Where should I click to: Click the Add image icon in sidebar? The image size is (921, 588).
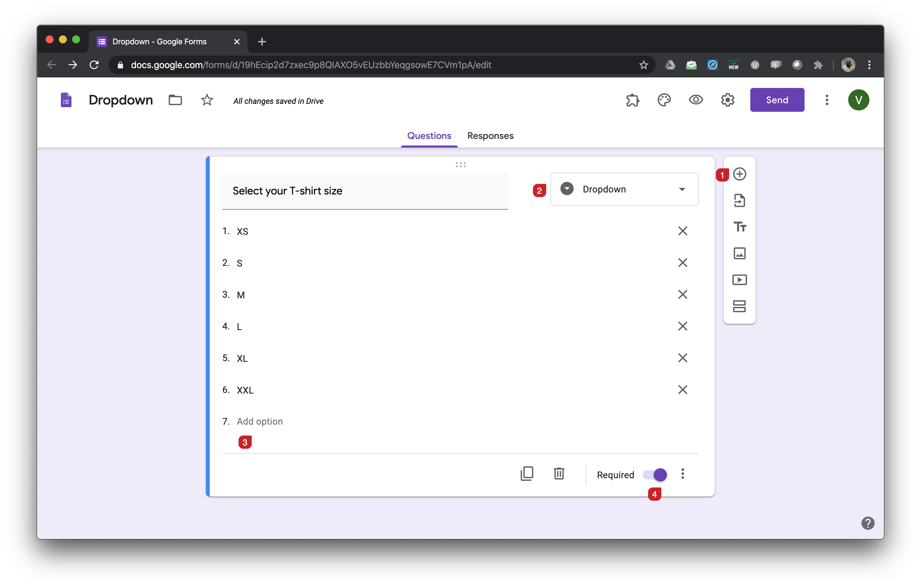[x=739, y=253]
